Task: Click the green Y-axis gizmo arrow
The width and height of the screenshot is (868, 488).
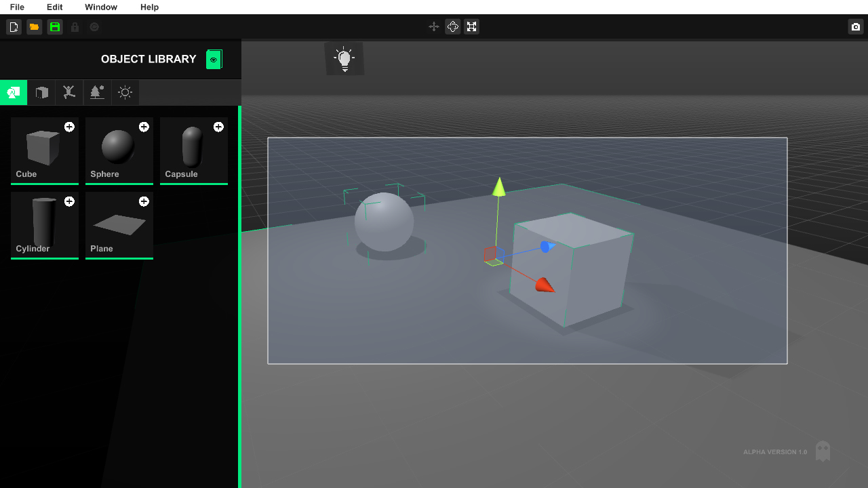Action: [x=499, y=187]
